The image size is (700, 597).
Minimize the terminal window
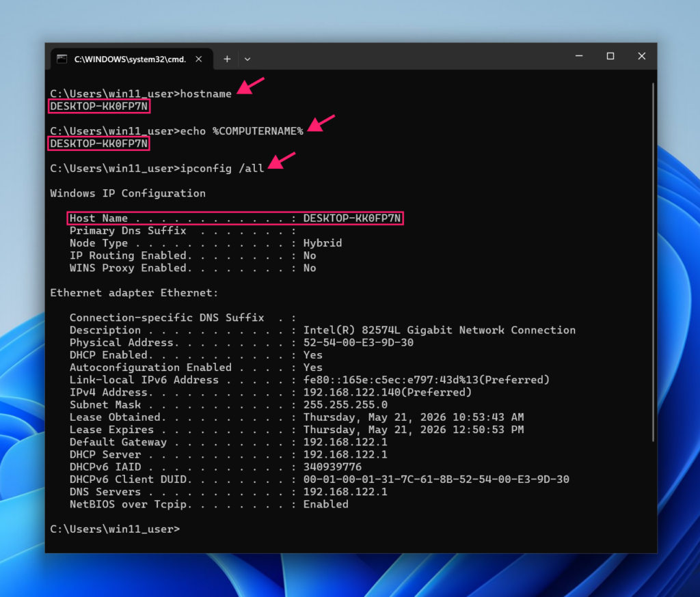tap(579, 56)
